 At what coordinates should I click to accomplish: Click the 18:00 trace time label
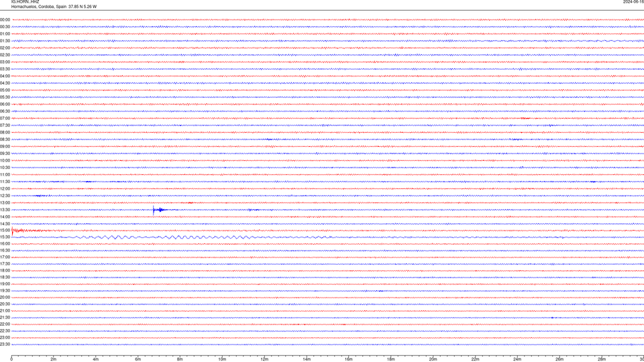[5, 270]
